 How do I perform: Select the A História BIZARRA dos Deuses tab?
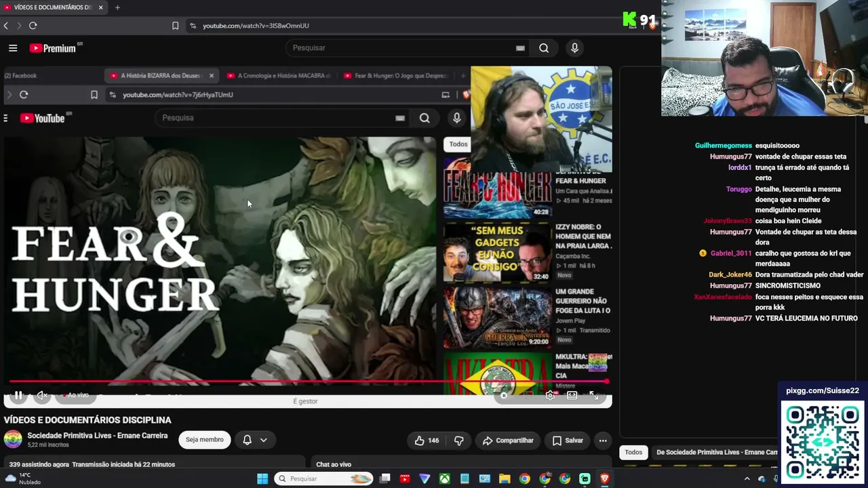point(160,76)
